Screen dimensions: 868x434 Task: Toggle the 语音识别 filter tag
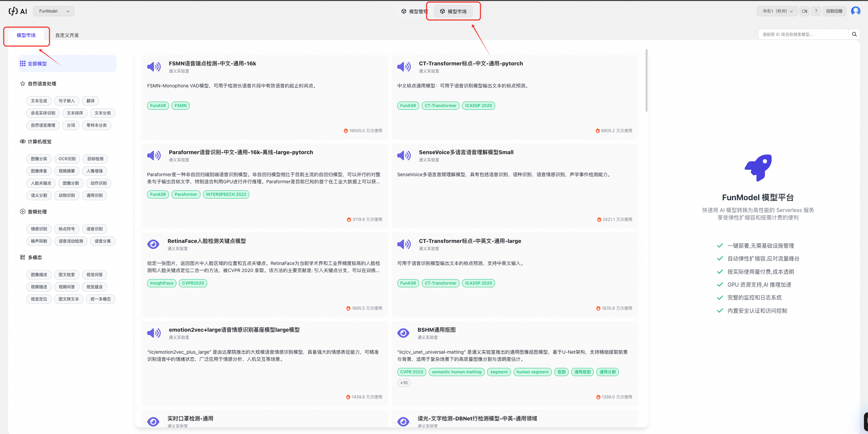(94, 229)
